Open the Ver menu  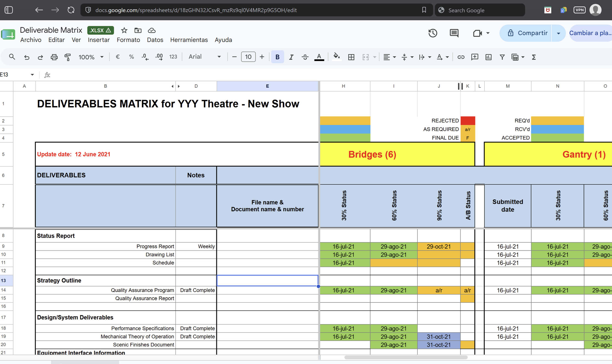76,40
